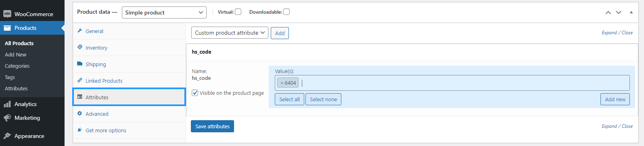Click the Select all button

[x=289, y=99]
